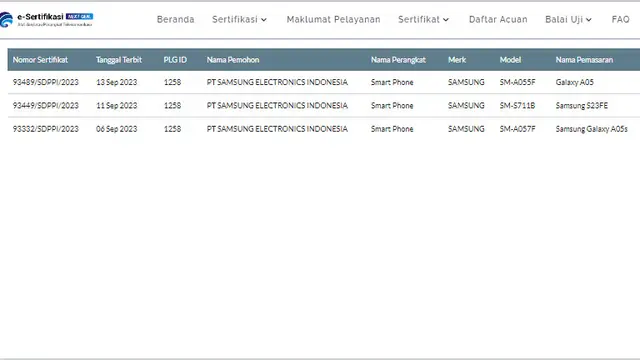Viewport: 640px width, 360px height.
Task: Click the Merk column header
Action: [457, 60]
